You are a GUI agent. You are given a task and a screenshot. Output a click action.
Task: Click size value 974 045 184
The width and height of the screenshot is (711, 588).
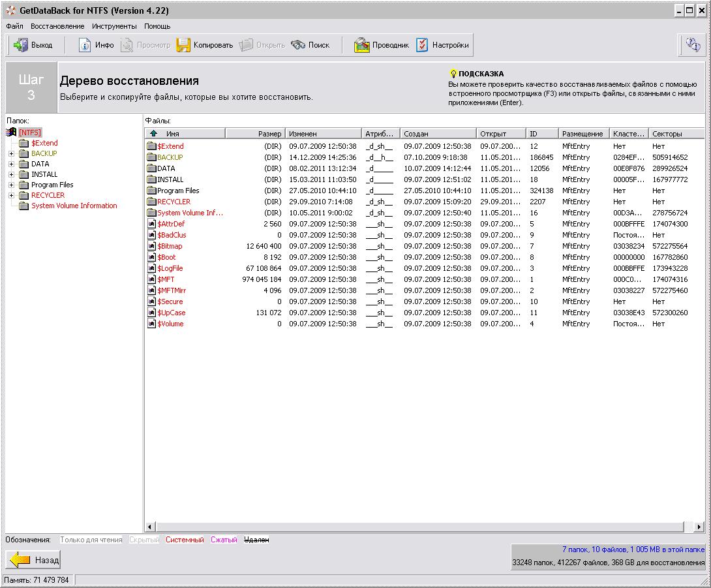pos(262,279)
